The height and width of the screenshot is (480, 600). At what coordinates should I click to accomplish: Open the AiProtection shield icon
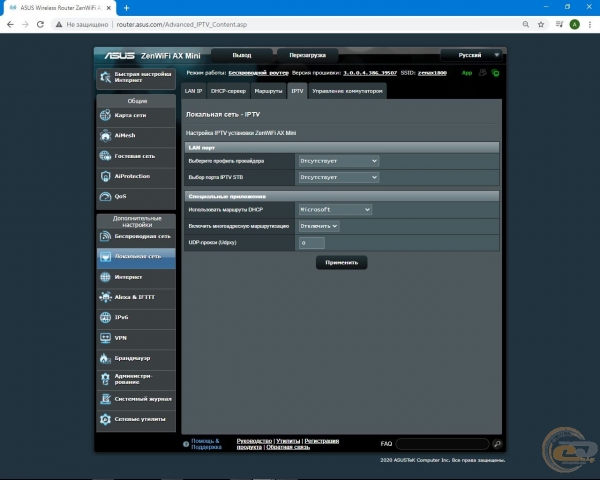point(105,176)
